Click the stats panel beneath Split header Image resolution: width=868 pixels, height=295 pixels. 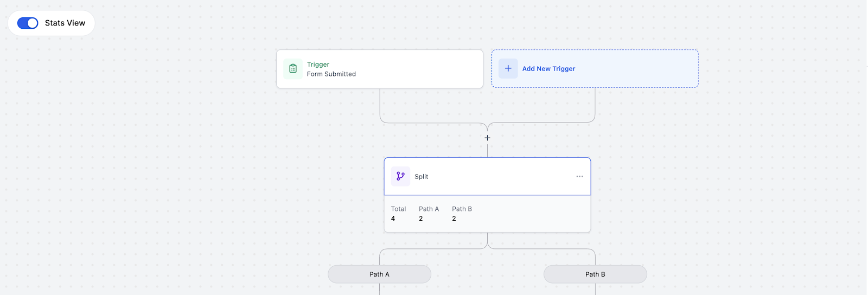(x=487, y=214)
